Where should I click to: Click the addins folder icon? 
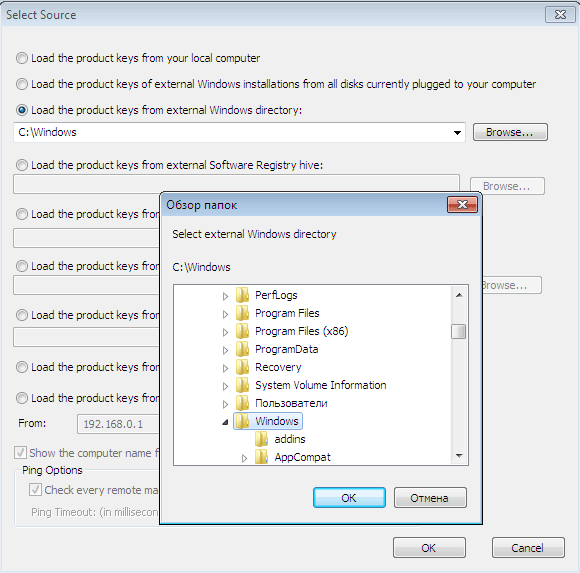[262, 439]
